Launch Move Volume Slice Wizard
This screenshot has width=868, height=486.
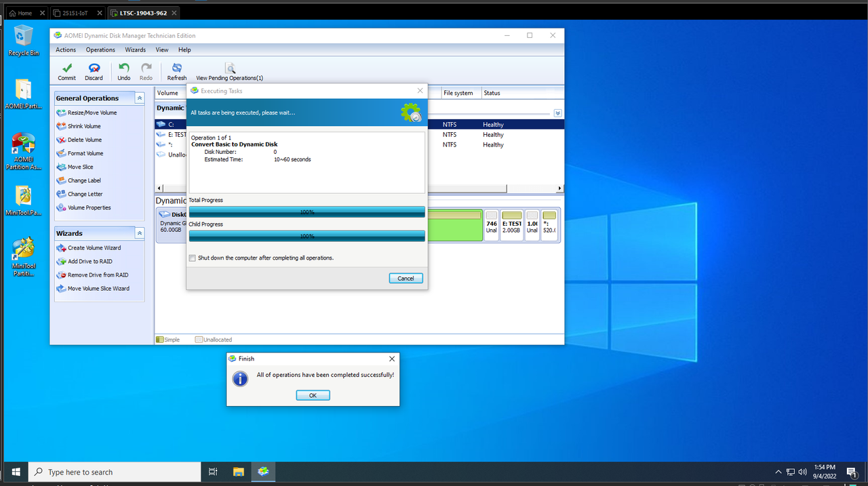point(93,289)
